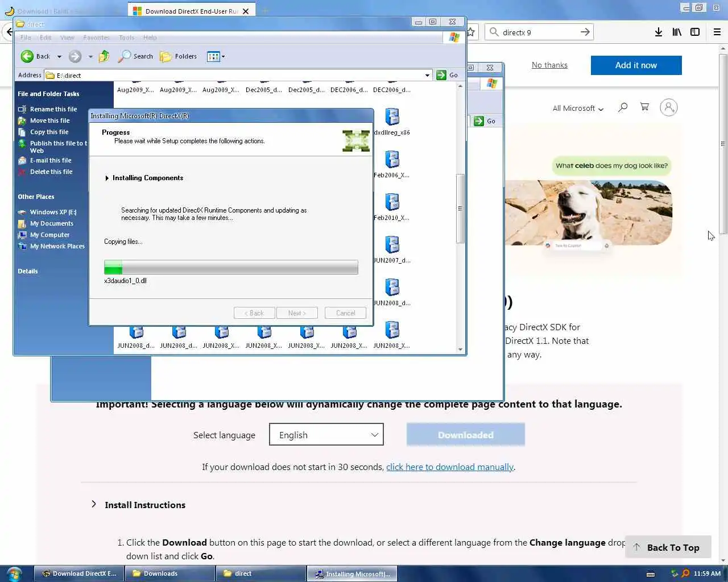Close the Download DirectX browser tab
The height and width of the screenshot is (582, 728).
[246, 11]
